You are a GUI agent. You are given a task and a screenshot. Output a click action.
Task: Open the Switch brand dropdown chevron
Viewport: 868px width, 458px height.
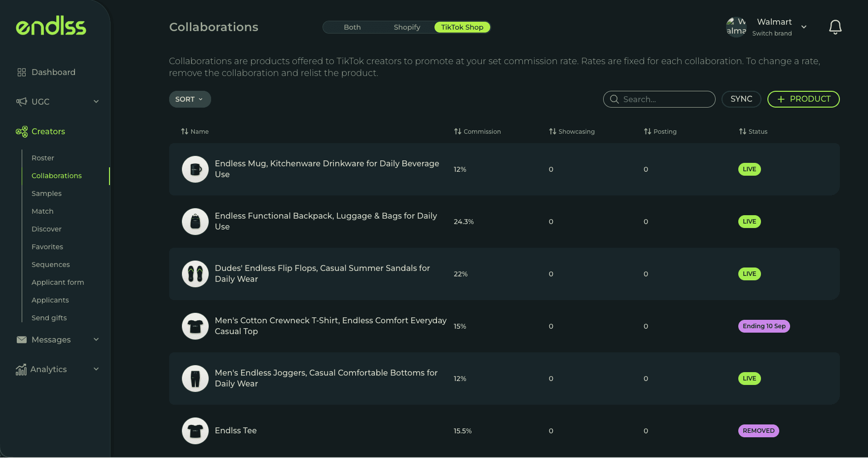pos(804,27)
